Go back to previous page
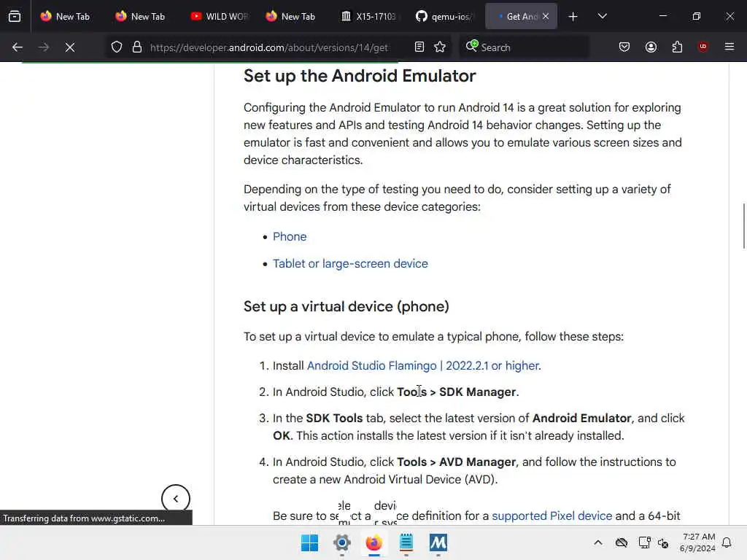The image size is (747, 560). tap(18, 47)
